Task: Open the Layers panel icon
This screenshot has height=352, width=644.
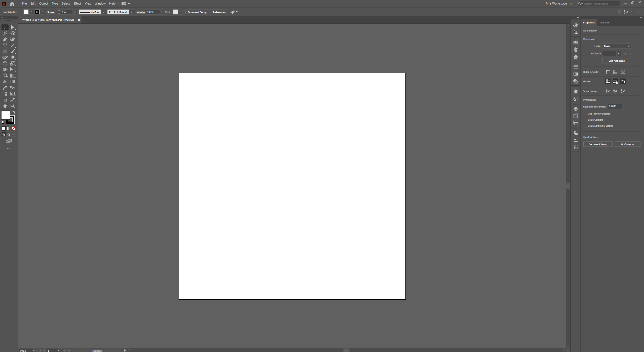Action: (x=576, y=109)
